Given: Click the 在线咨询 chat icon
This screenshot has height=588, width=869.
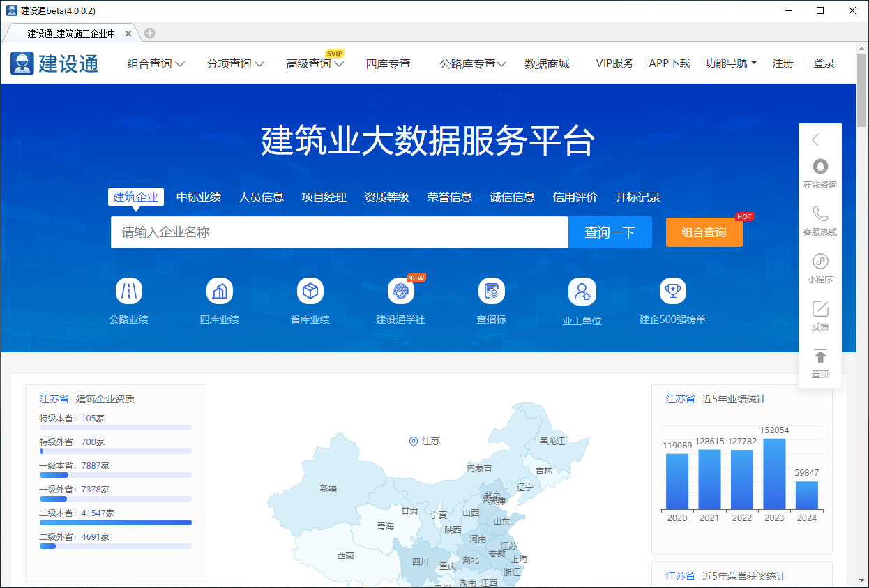Looking at the screenshot, I should click(x=820, y=166).
